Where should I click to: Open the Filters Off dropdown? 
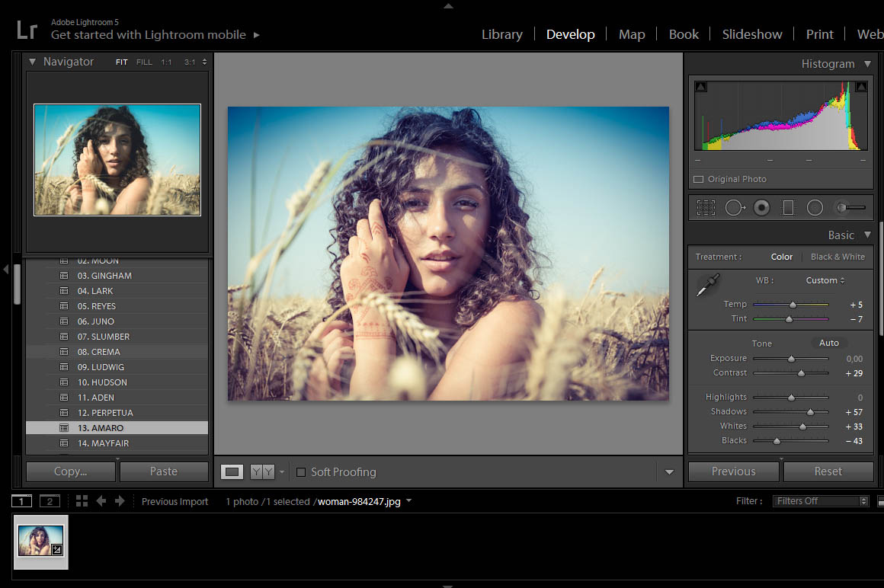point(821,501)
